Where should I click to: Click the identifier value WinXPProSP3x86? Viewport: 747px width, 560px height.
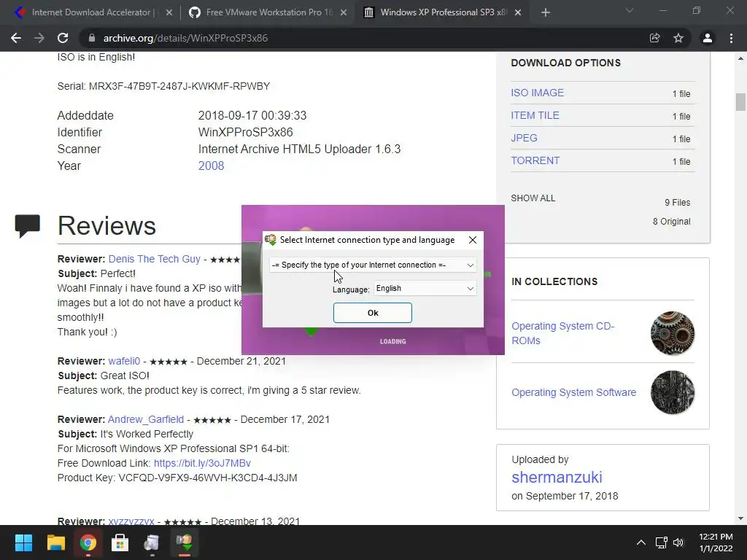[245, 133]
